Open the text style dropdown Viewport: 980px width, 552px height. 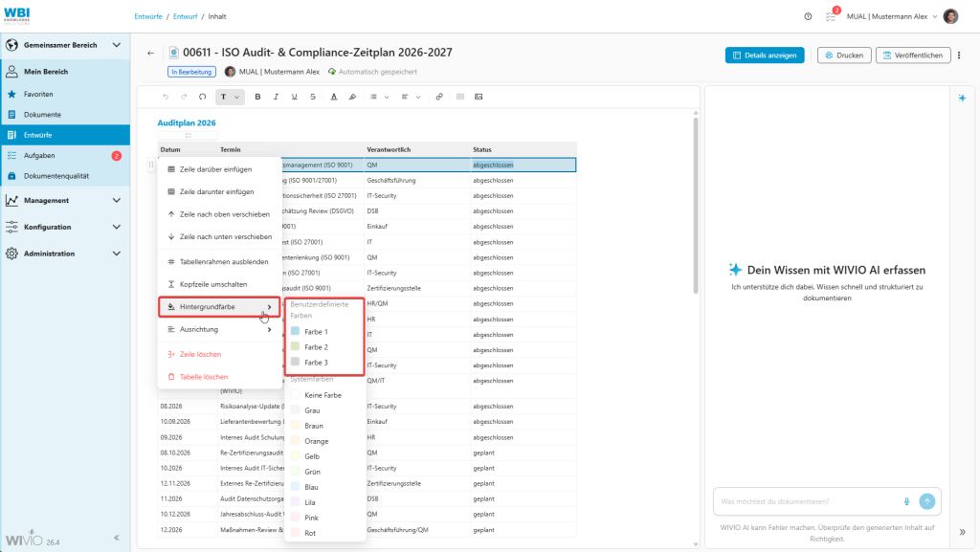click(x=230, y=97)
